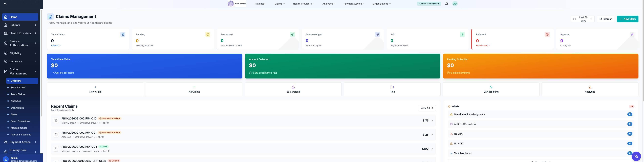
Task: Click the folder icon on the Files tile
Action: click(392, 87)
